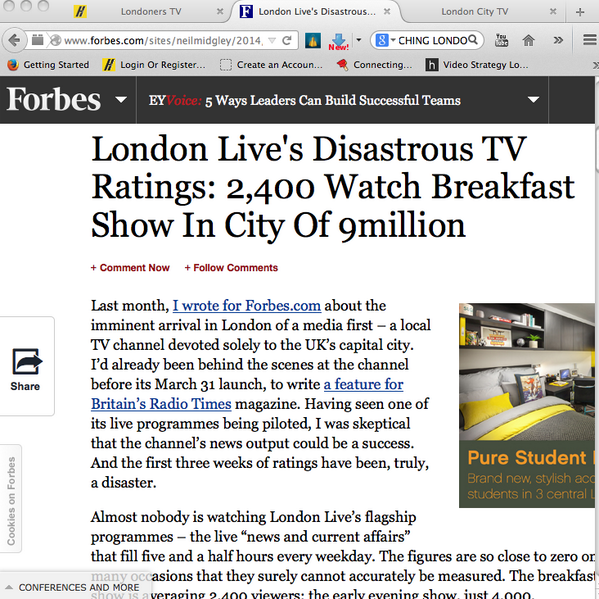
Task: Expand the headline ticker dropdown arrow
Action: click(x=533, y=100)
